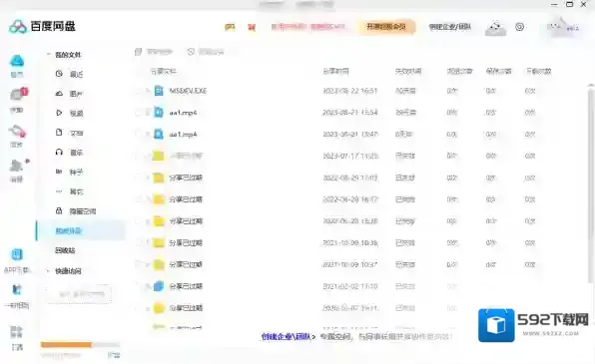The width and height of the screenshot is (595, 364).
Task: Click the dashed drag-folder box under 快捷访问
Action: click(x=79, y=294)
